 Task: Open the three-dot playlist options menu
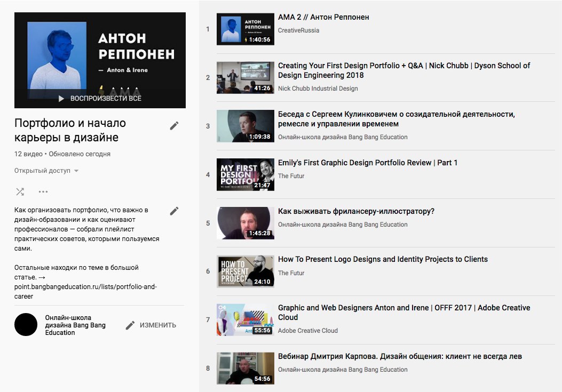pos(43,191)
